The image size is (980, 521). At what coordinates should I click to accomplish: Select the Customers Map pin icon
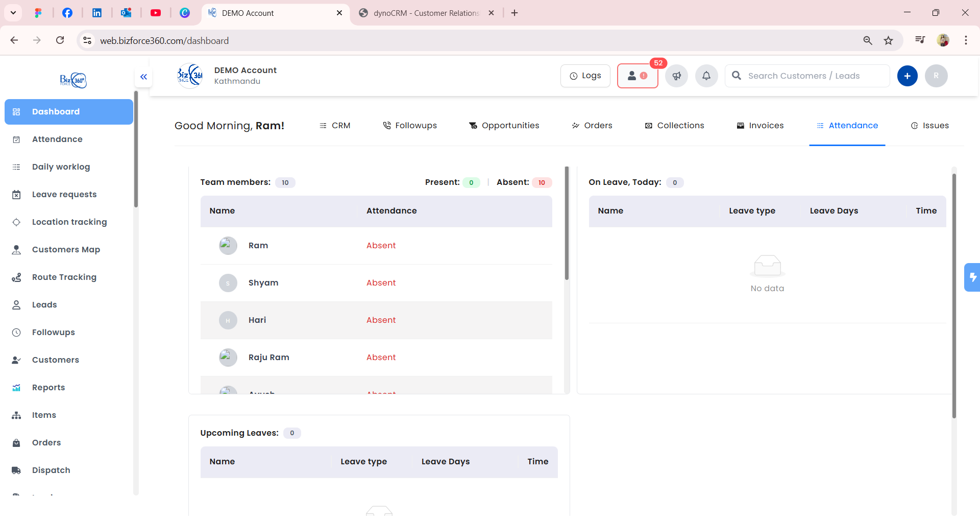click(17, 249)
